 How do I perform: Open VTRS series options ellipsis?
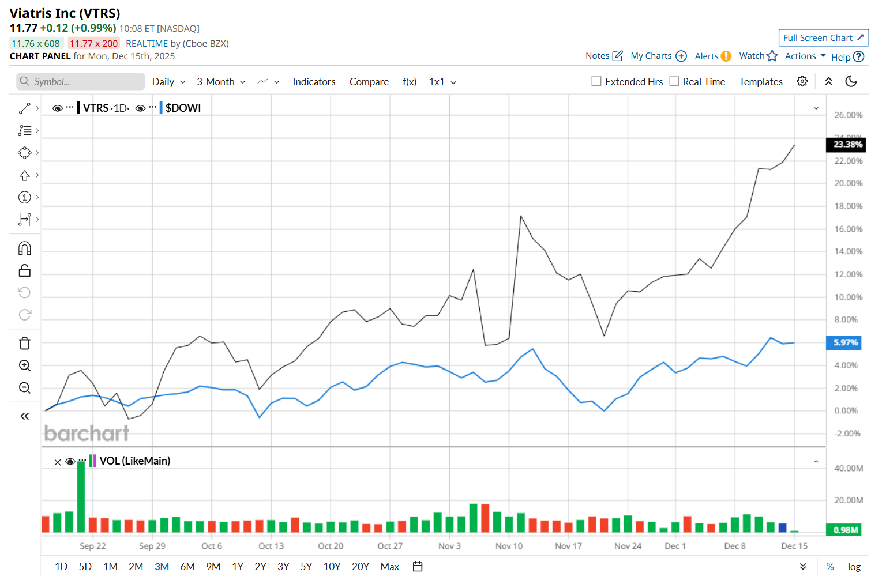click(x=70, y=107)
